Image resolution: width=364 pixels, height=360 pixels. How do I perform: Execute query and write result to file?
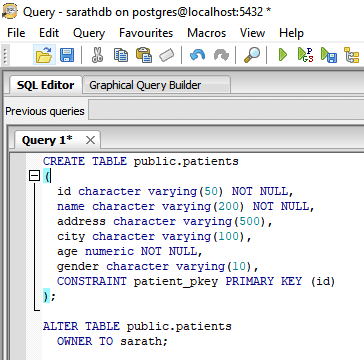[329, 55]
